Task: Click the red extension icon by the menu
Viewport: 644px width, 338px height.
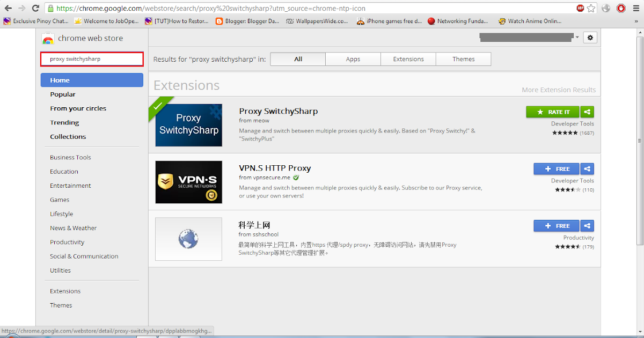Action: [621, 8]
